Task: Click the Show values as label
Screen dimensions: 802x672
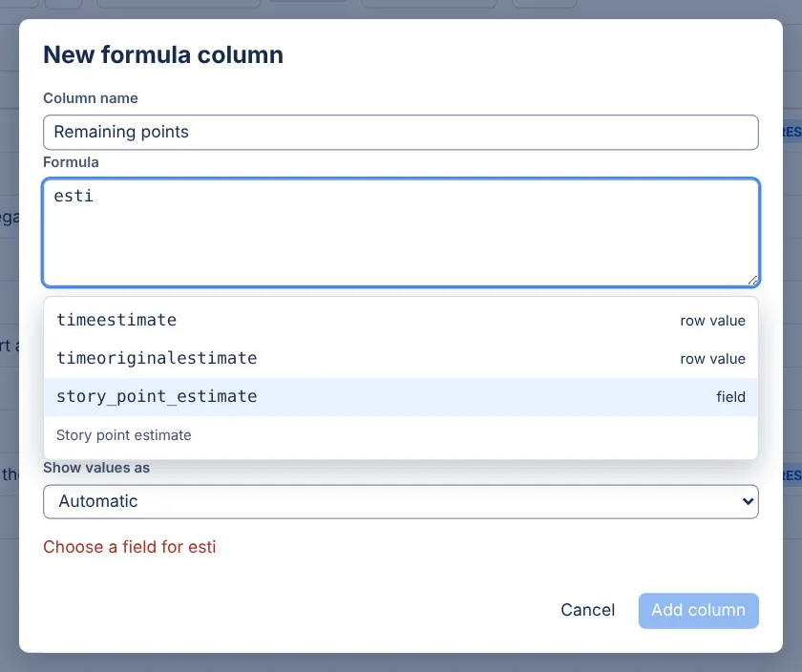Action: (x=96, y=468)
